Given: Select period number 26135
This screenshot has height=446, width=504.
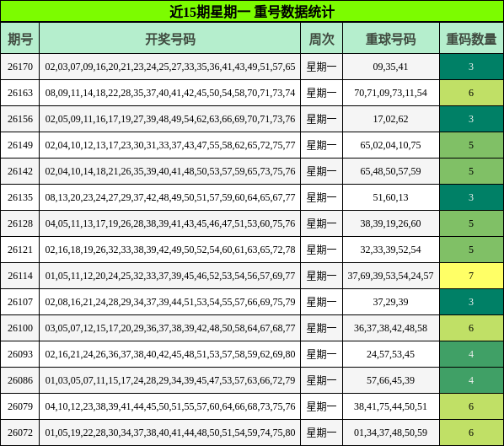Looking at the screenshot, I should coord(20,197).
